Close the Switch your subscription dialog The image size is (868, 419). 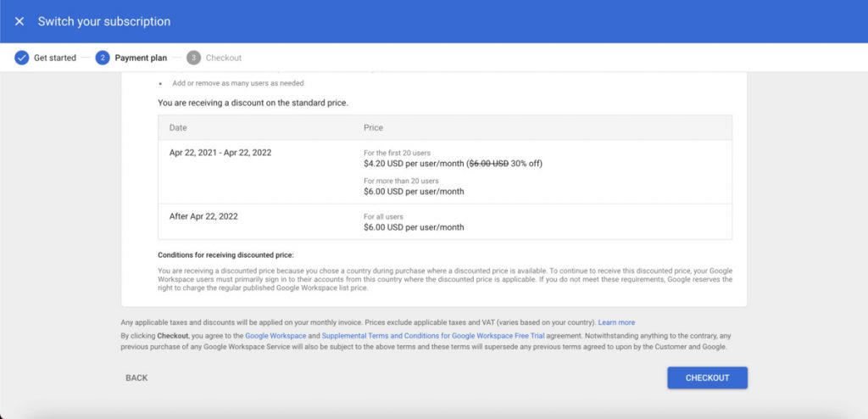coord(19,21)
